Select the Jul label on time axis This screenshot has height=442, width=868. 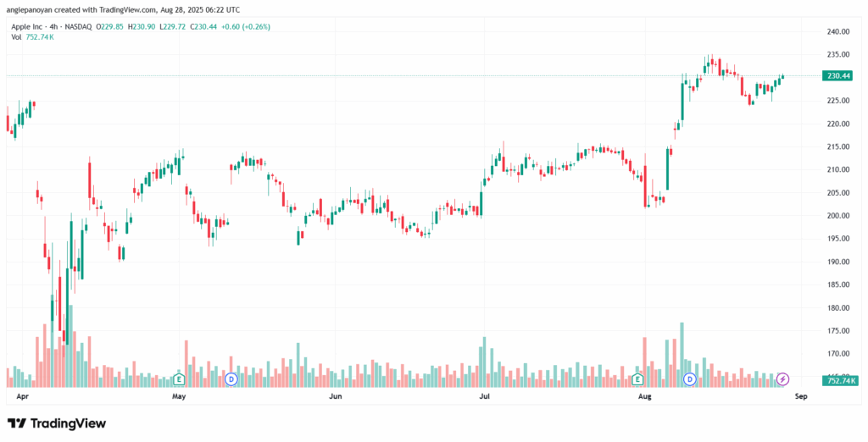coord(484,395)
